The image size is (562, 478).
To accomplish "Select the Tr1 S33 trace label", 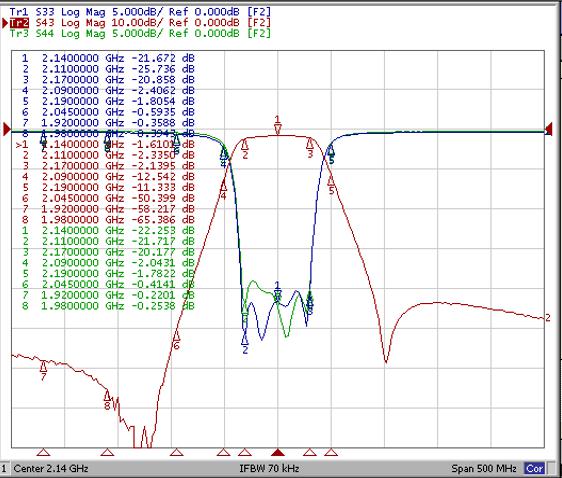I will (x=140, y=11).
